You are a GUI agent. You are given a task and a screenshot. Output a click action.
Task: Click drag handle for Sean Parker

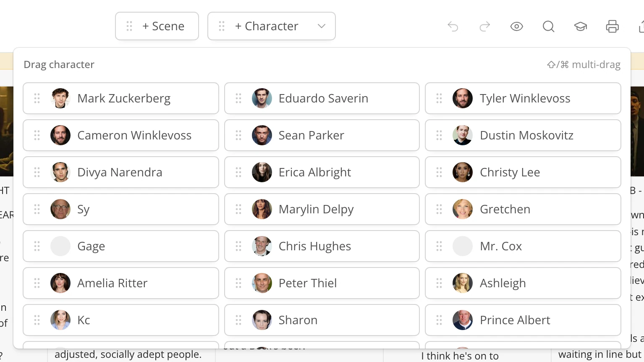click(238, 135)
